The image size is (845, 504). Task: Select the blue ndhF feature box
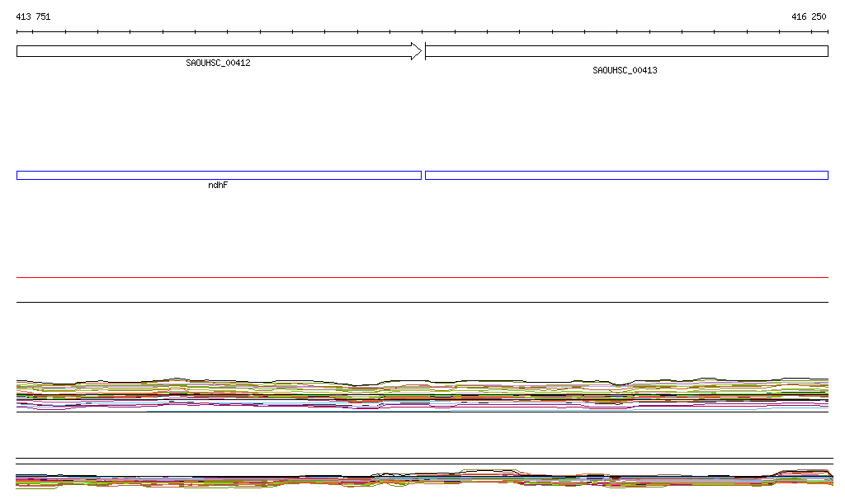[219, 175]
